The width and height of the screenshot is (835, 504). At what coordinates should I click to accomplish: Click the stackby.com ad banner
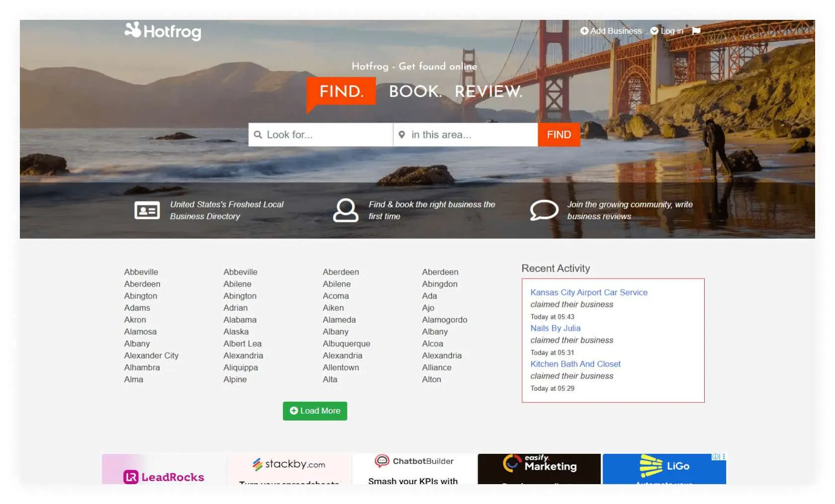289,469
